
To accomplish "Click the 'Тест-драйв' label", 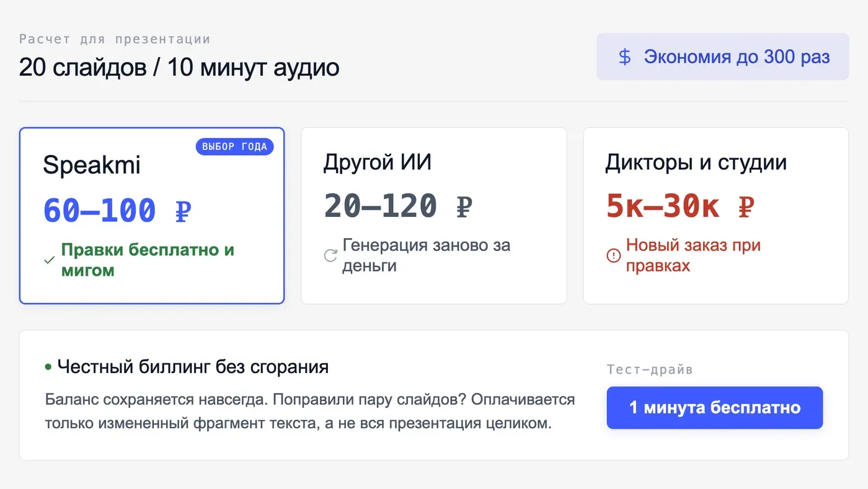I will pos(650,370).
